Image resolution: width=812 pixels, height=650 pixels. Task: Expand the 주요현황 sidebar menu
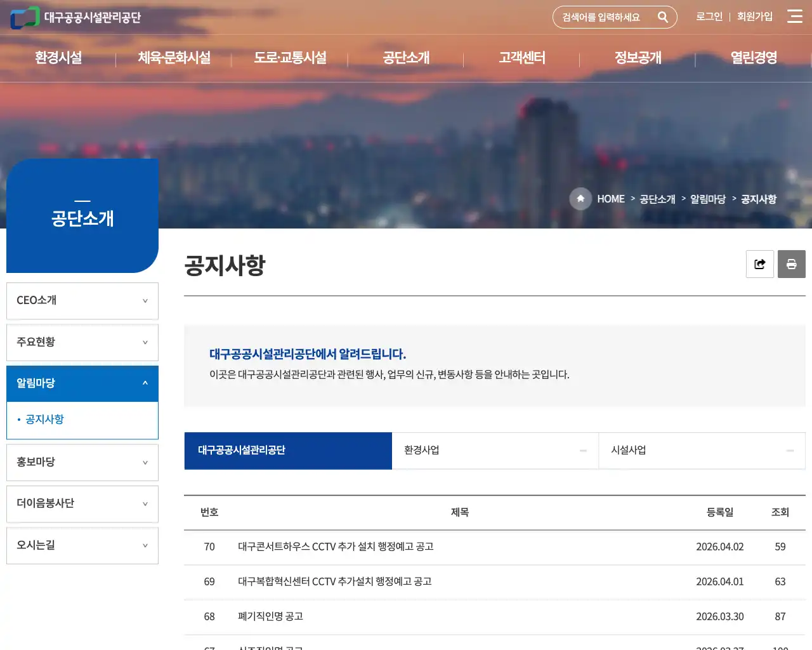coord(82,342)
